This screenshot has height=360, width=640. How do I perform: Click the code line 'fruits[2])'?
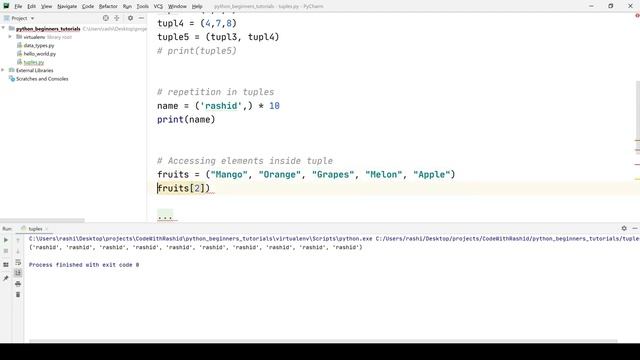tap(183, 188)
